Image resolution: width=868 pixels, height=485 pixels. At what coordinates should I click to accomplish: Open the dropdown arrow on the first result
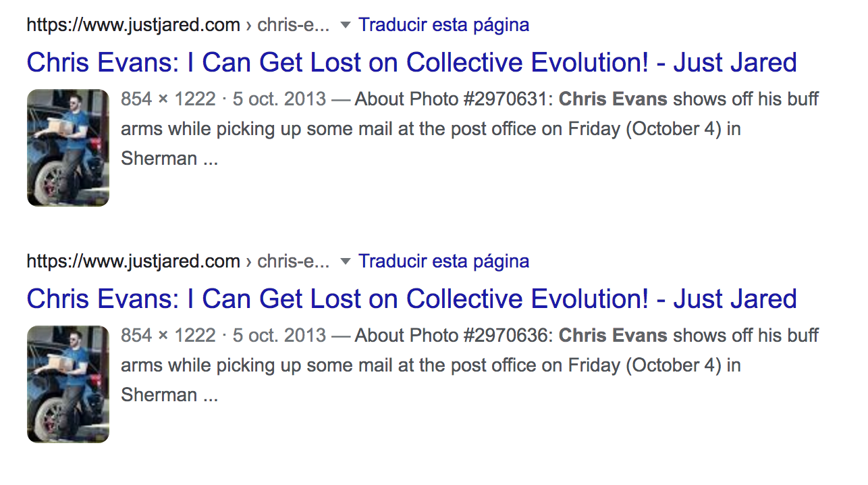tap(346, 26)
